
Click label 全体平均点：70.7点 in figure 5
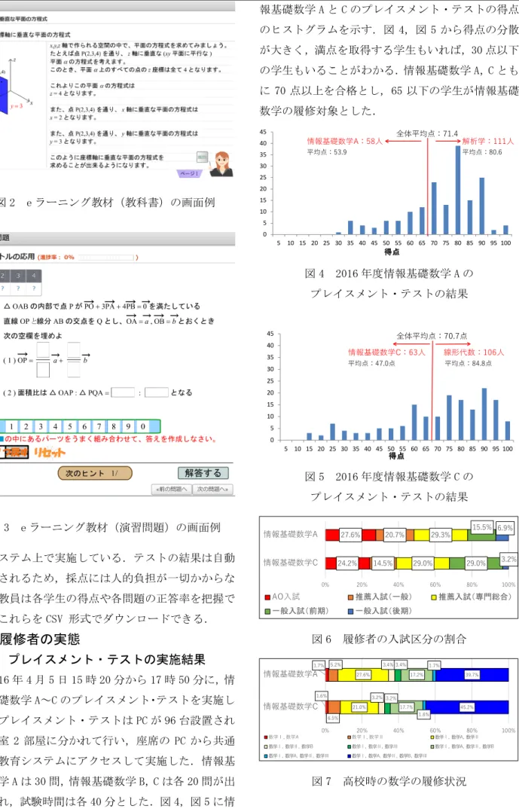click(x=432, y=336)
